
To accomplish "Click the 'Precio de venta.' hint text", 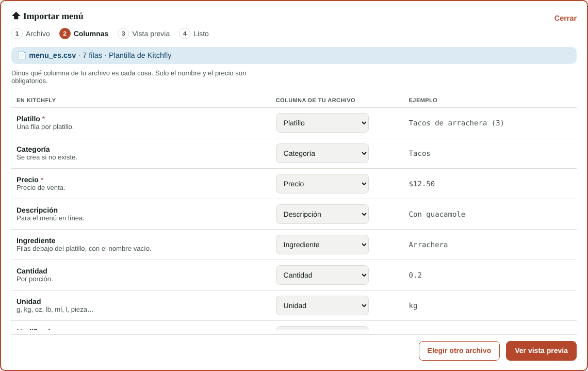I will coord(41,187).
